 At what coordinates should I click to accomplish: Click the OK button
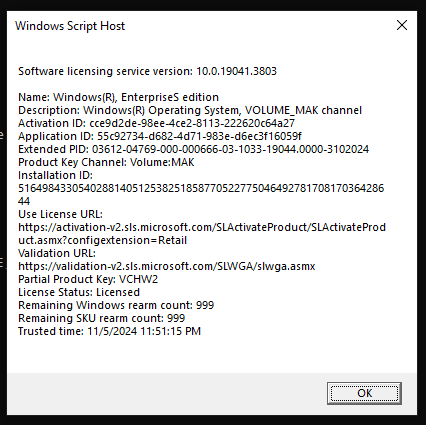pos(364,393)
